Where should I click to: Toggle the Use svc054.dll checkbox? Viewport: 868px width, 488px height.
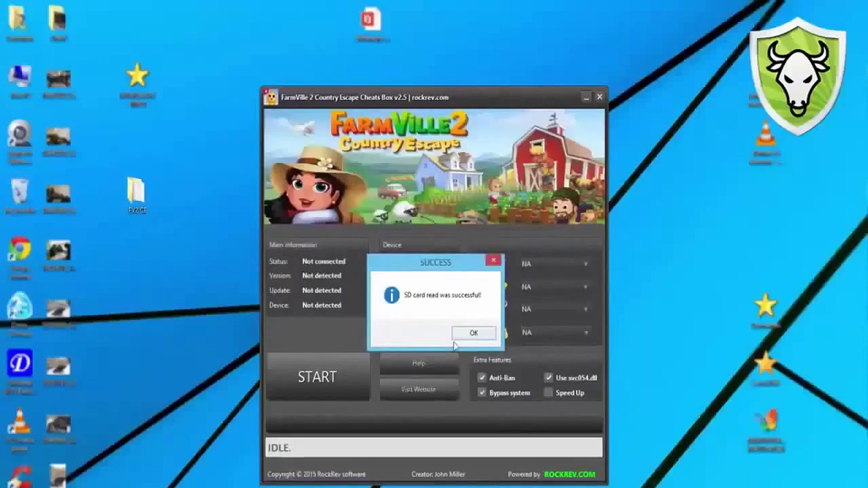pyautogui.click(x=548, y=378)
